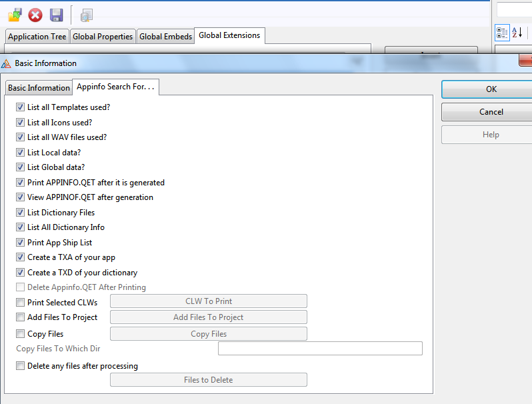Viewport: 532px width, 404px height.
Task: Click the red cancel X toolbar icon
Action: [35, 14]
